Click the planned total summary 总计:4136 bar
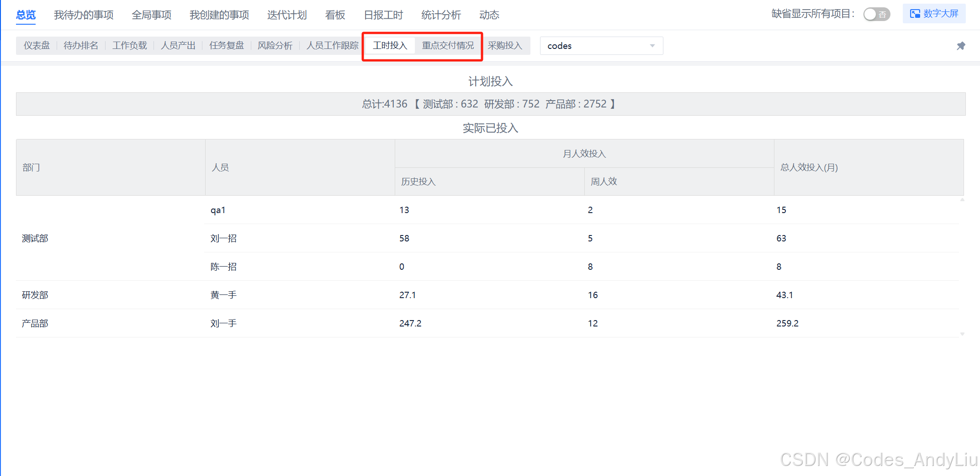The image size is (980, 476). coord(491,104)
